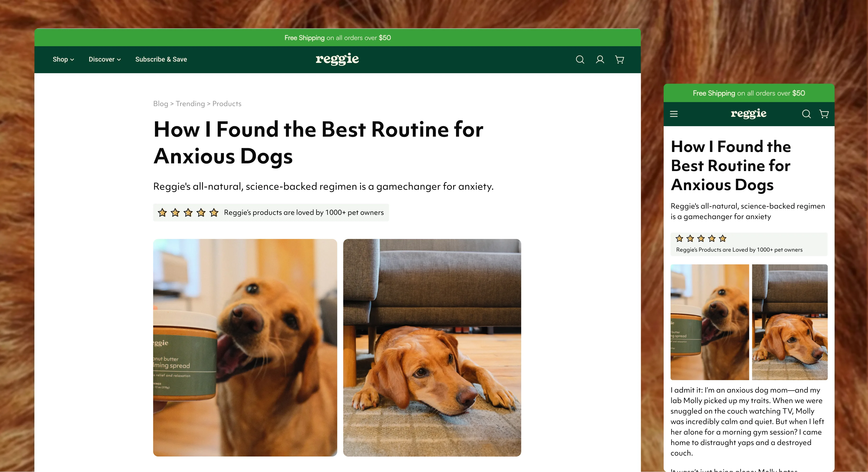
Task: Tap the mobile search icon
Action: click(x=806, y=114)
